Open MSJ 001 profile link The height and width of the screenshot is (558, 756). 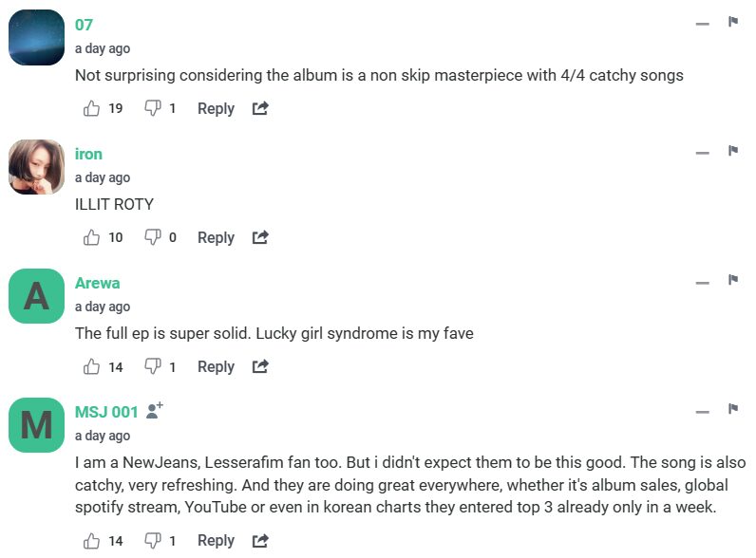[106, 412]
